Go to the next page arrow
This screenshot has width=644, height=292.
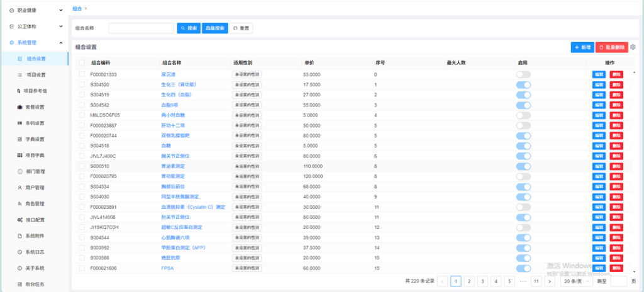(x=550, y=281)
